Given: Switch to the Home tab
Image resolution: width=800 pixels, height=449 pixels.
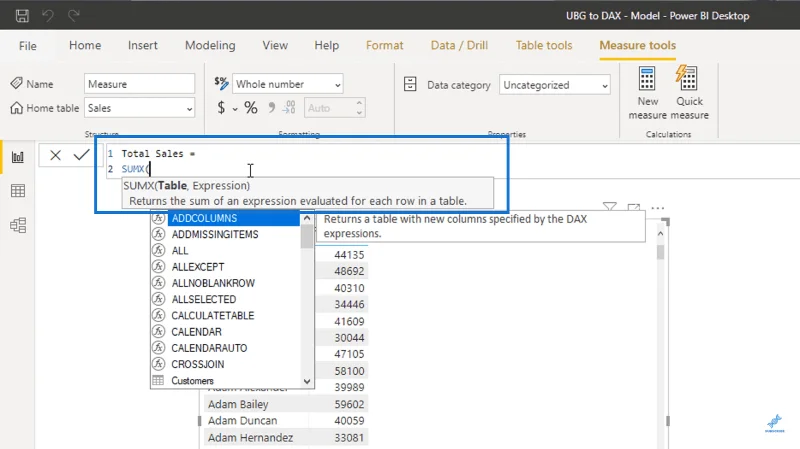Looking at the screenshot, I should [85, 45].
